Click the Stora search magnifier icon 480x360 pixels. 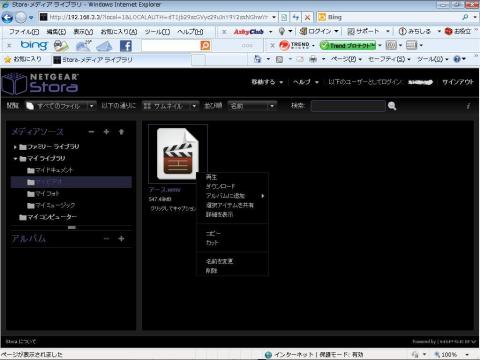(x=392, y=106)
